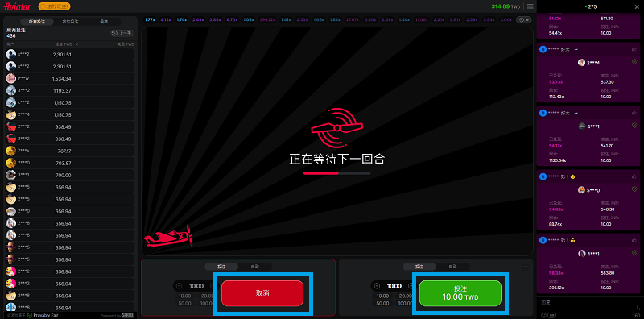
Task: Click the online count 275 in chat header
Action: click(x=591, y=6)
